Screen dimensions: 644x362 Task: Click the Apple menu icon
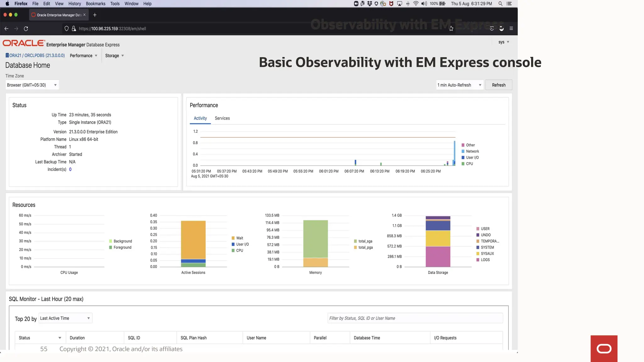[7, 4]
